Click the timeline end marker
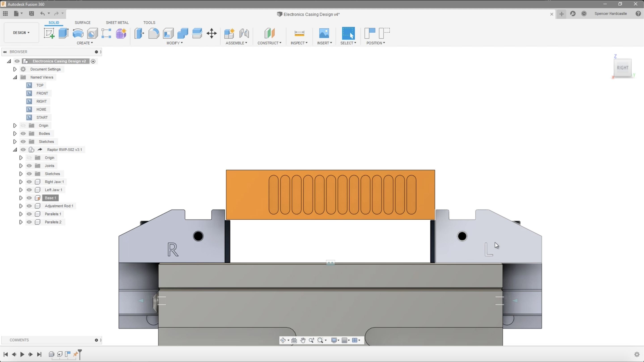The height and width of the screenshot is (362, 644). 80,354
